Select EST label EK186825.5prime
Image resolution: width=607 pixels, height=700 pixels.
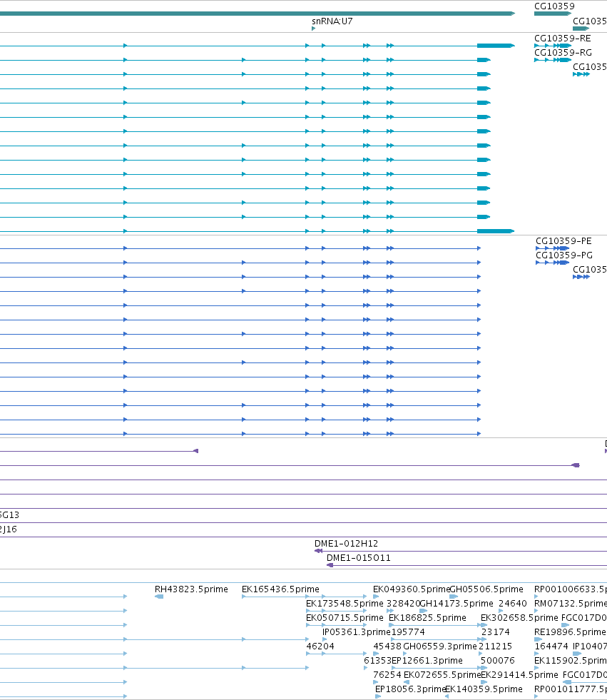[x=427, y=618]
